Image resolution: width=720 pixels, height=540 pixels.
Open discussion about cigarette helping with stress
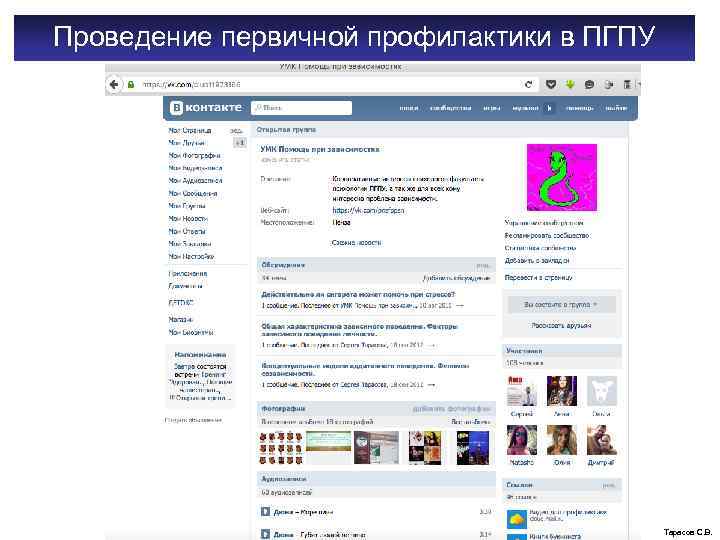358,294
